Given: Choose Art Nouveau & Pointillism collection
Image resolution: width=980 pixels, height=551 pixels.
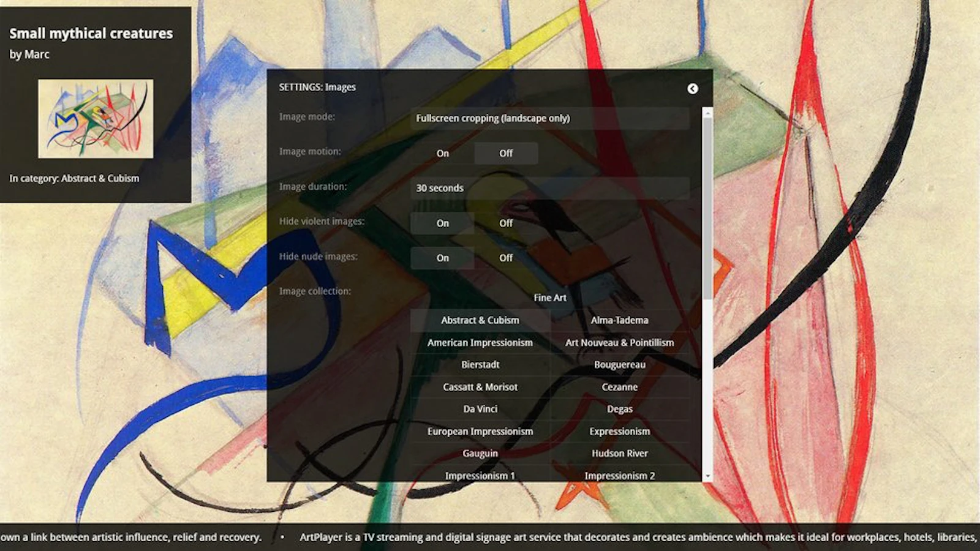Looking at the screenshot, I should coord(620,342).
